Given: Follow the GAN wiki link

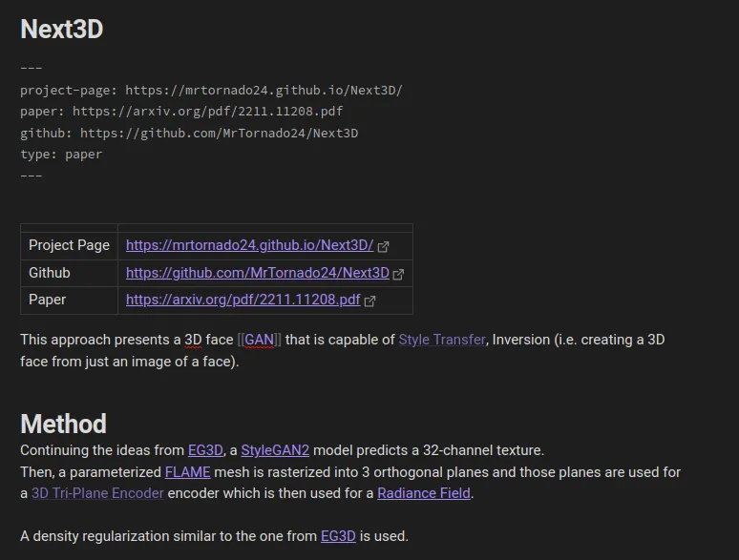Looking at the screenshot, I should click(259, 340).
